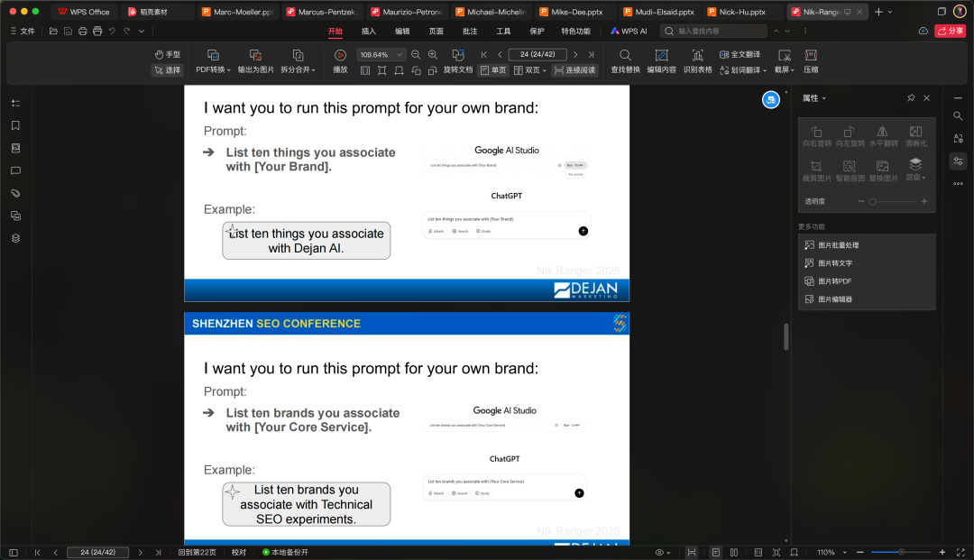Switch to the 开始 ribbon tab
The width and height of the screenshot is (974, 560).
click(x=335, y=31)
